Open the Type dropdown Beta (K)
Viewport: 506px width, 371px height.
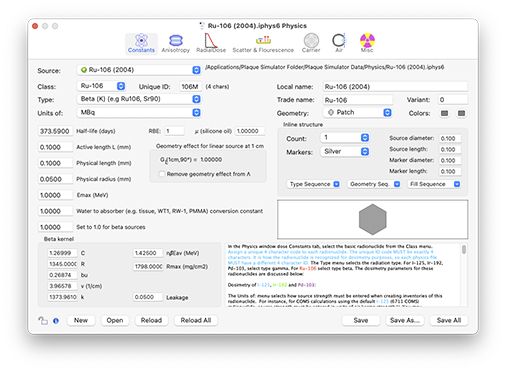[139, 99]
